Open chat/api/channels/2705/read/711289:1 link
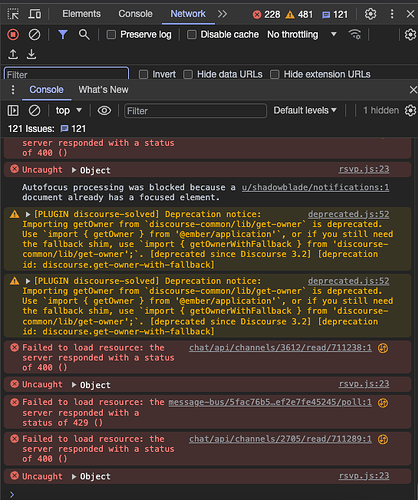The width and height of the screenshot is (418, 500). [280, 439]
